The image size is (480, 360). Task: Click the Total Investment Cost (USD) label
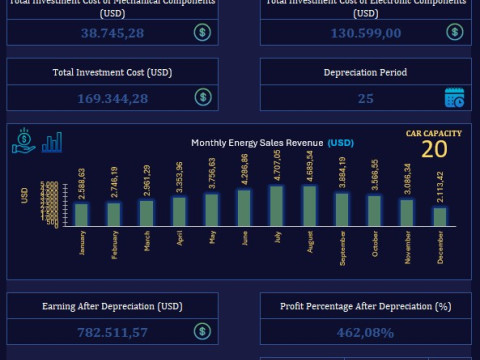pyautogui.click(x=112, y=72)
